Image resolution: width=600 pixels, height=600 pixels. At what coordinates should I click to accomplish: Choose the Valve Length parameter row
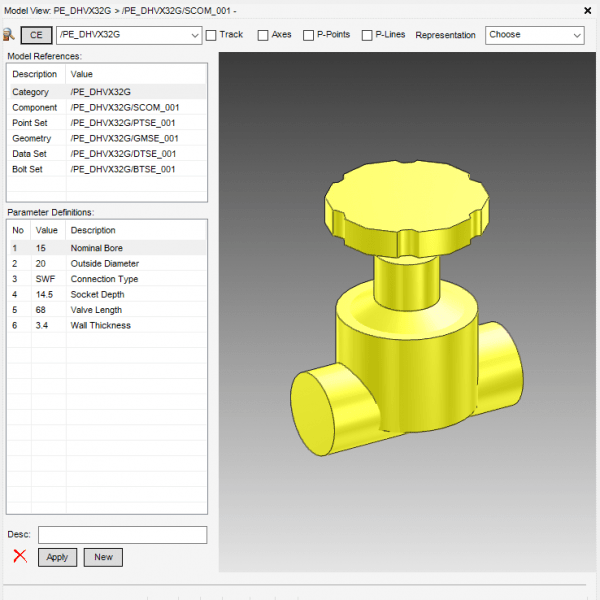(106, 310)
